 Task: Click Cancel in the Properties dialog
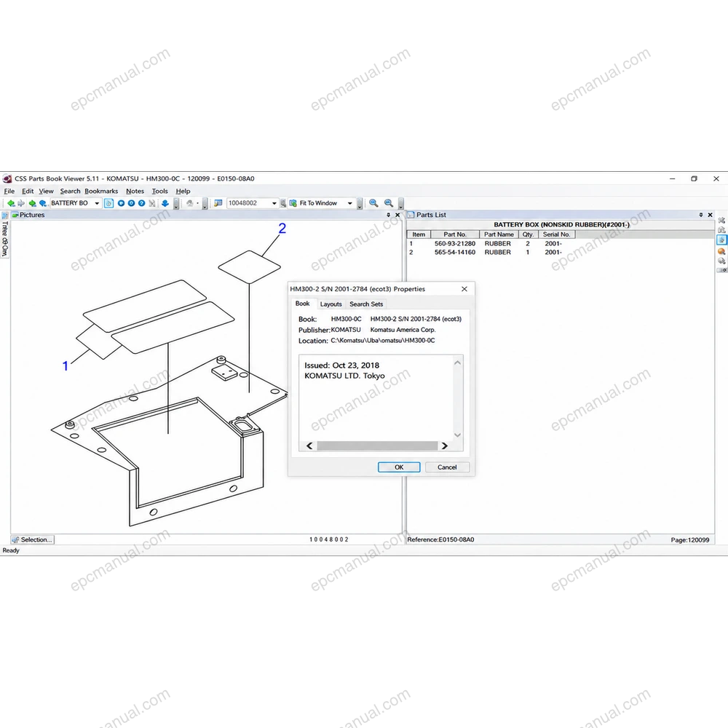pyautogui.click(x=447, y=467)
